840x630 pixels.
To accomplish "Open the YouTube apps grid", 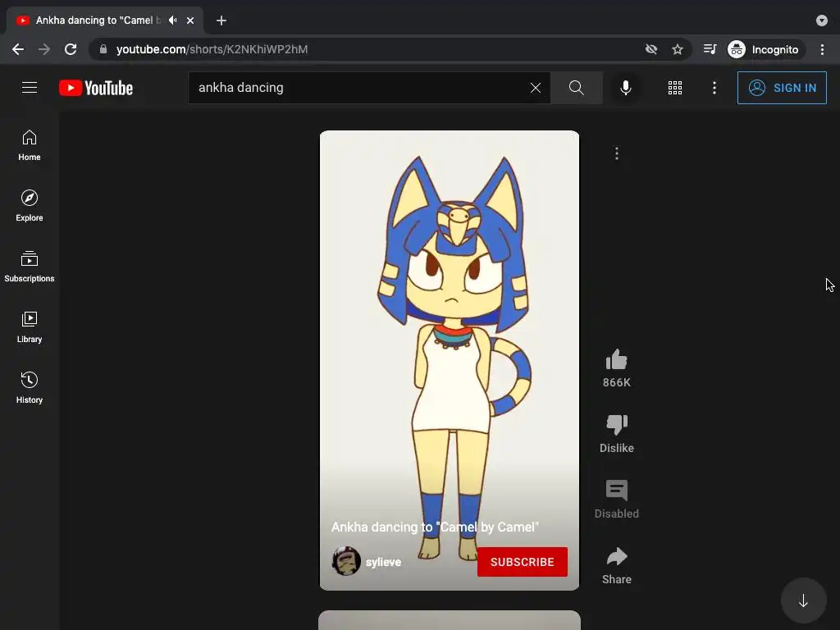I will 675,88.
